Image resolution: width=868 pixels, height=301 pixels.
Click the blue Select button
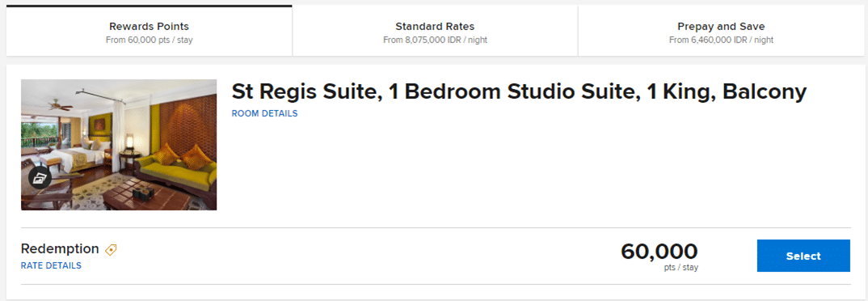tap(803, 256)
